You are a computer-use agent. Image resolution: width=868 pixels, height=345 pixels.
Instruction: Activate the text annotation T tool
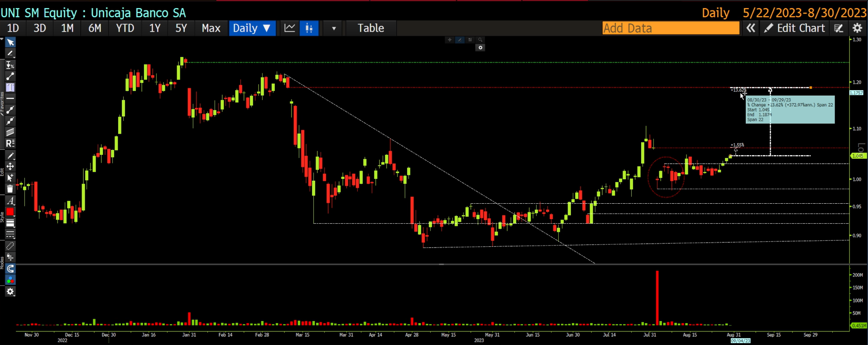click(x=10, y=87)
